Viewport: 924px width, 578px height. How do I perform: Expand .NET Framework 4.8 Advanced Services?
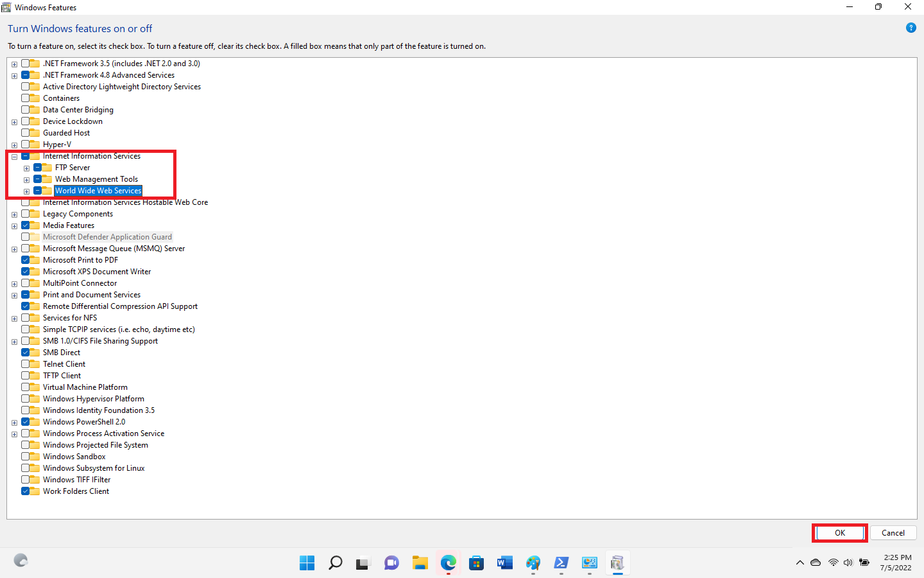point(14,76)
